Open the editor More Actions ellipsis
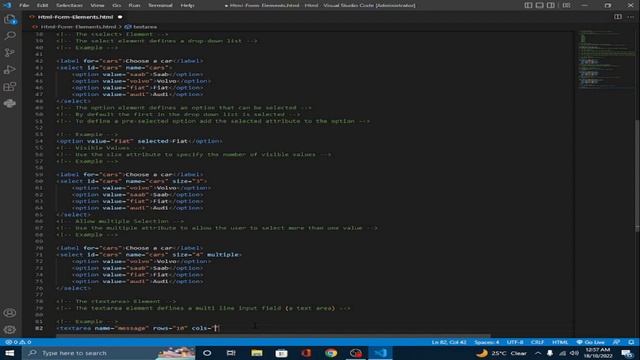This screenshot has width=640, height=360. (631, 17)
